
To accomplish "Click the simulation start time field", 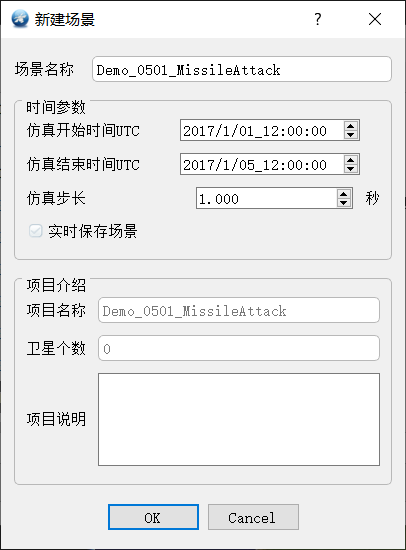I will coord(262,130).
